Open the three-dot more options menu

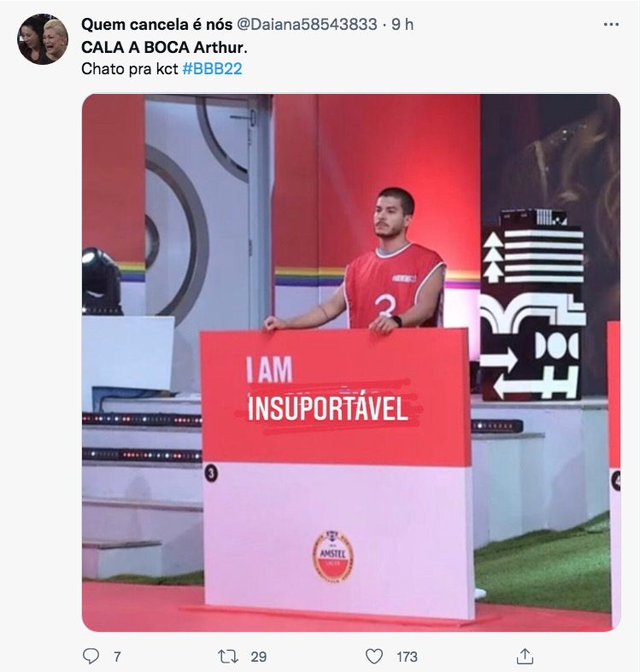[x=611, y=25]
